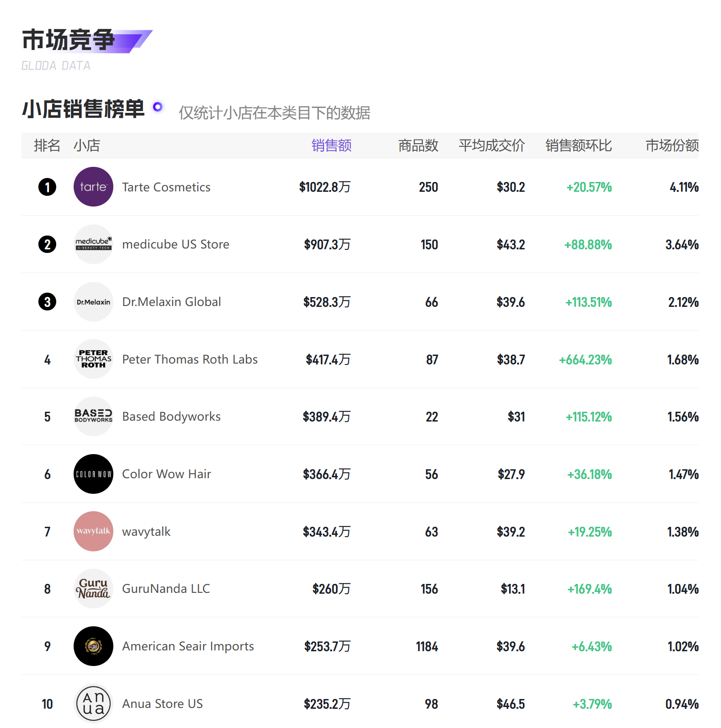Open medicube US Store name link

coord(176,244)
